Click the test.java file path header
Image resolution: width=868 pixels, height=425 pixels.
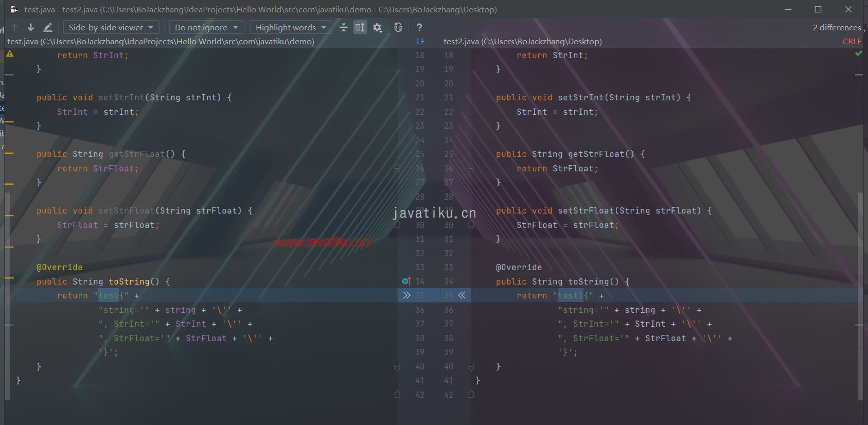tap(161, 42)
